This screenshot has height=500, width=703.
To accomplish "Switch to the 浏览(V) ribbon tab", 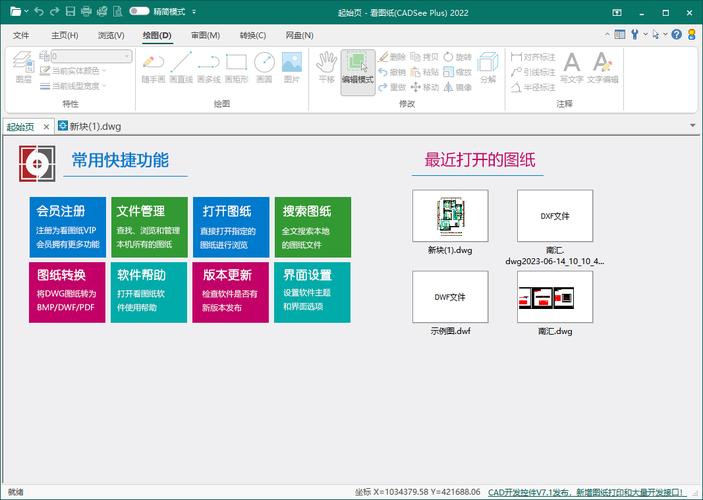I will click(111, 35).
